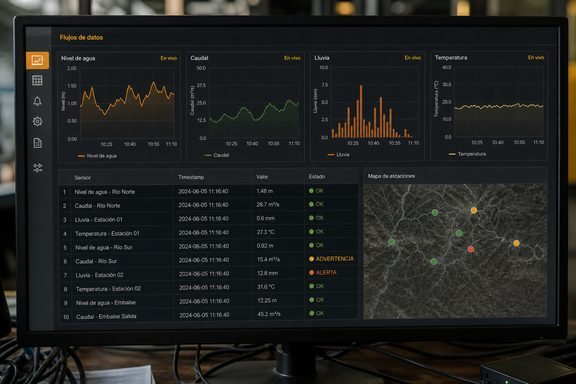Click the red station marker on the map
This screenshot has height=384, width=576.
(471, 249)
